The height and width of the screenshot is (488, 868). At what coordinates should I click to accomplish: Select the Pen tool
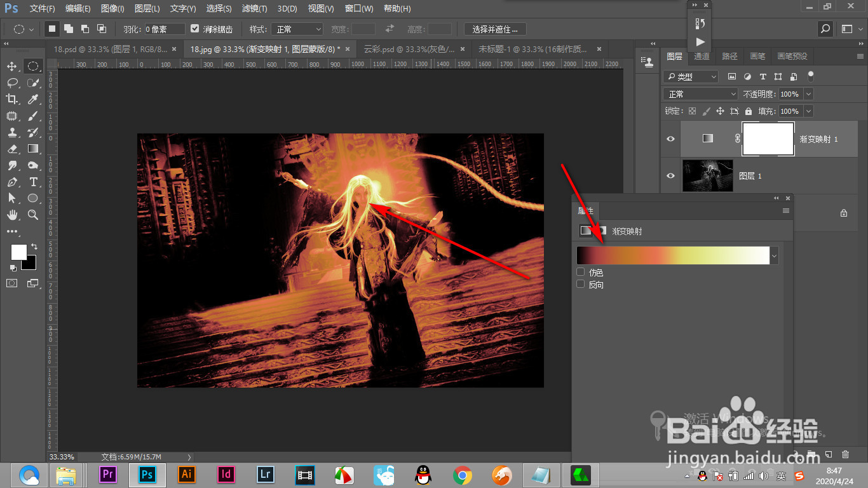12,182
